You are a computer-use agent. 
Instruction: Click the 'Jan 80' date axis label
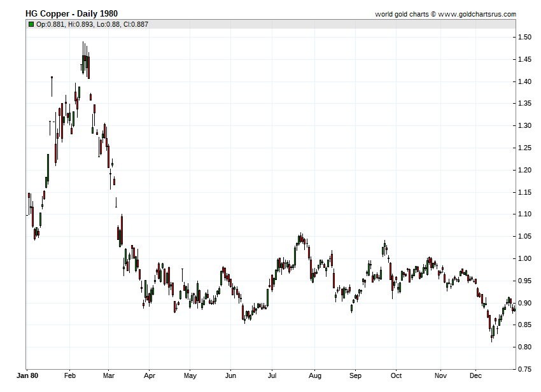[27, 376]
